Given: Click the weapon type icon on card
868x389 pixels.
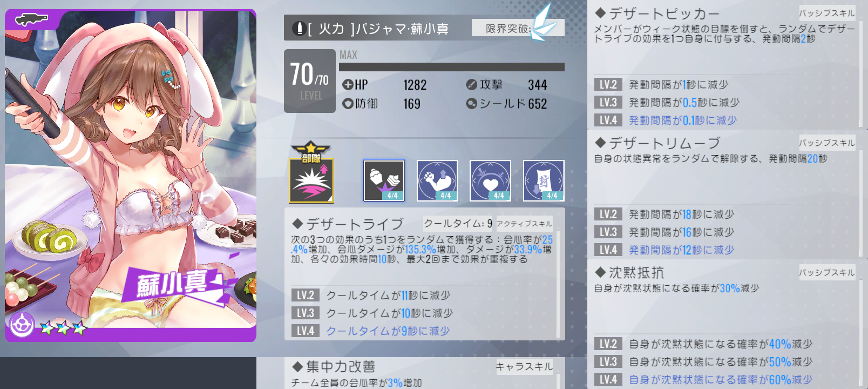Looking at the screenshot, I should [x=31, y=20].
